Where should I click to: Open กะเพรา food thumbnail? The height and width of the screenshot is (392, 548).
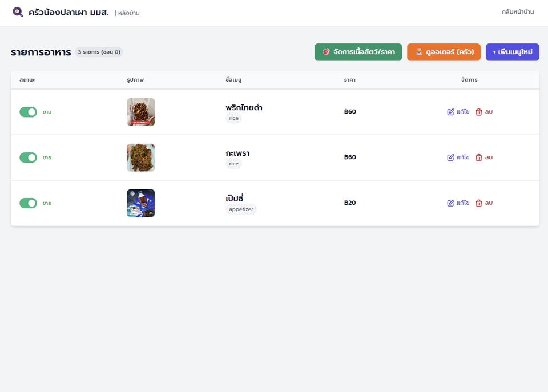(141, 157)
